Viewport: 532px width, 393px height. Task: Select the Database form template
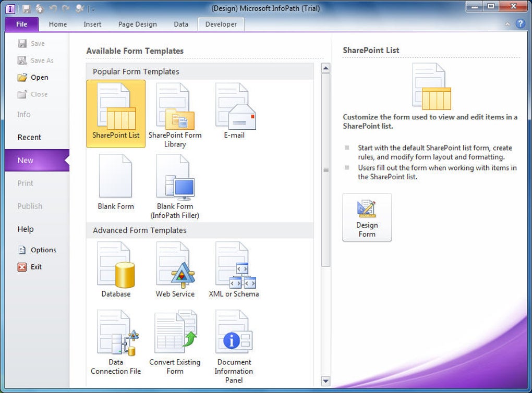tap(116, 270)
